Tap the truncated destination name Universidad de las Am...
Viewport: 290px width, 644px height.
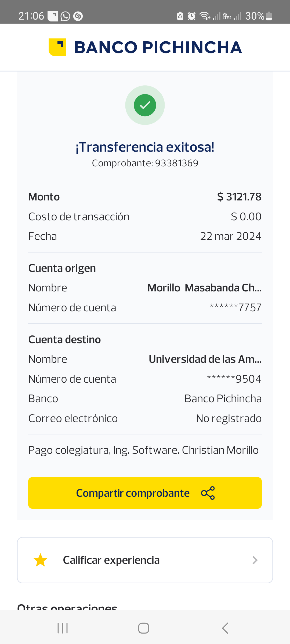pyautogui.click(x=205, y=359)
